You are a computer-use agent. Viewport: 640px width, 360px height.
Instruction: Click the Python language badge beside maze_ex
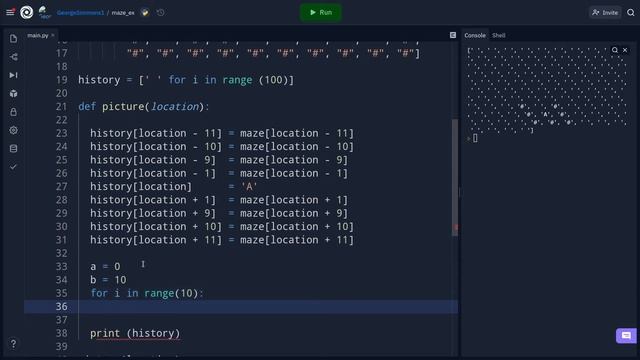(x=145, y=13)
